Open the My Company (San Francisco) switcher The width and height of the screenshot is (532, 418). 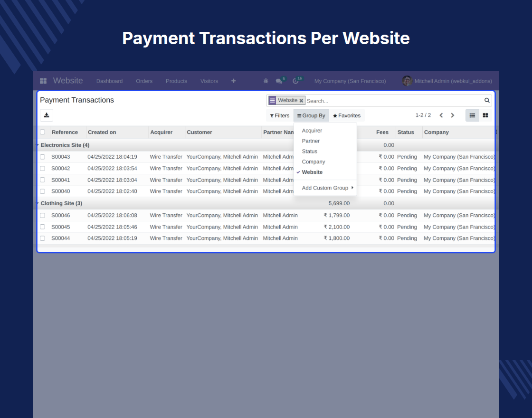[x=350, y=81]
